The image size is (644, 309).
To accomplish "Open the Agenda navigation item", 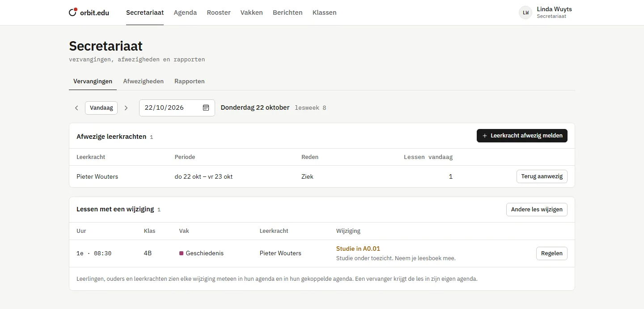I will pos(185,13).
